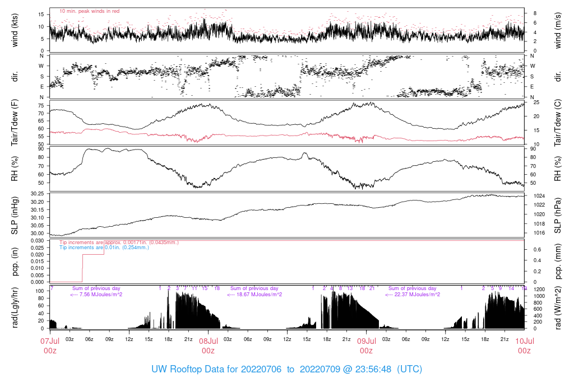Select the '10 min. peak winds in red' note

(89, 11)
